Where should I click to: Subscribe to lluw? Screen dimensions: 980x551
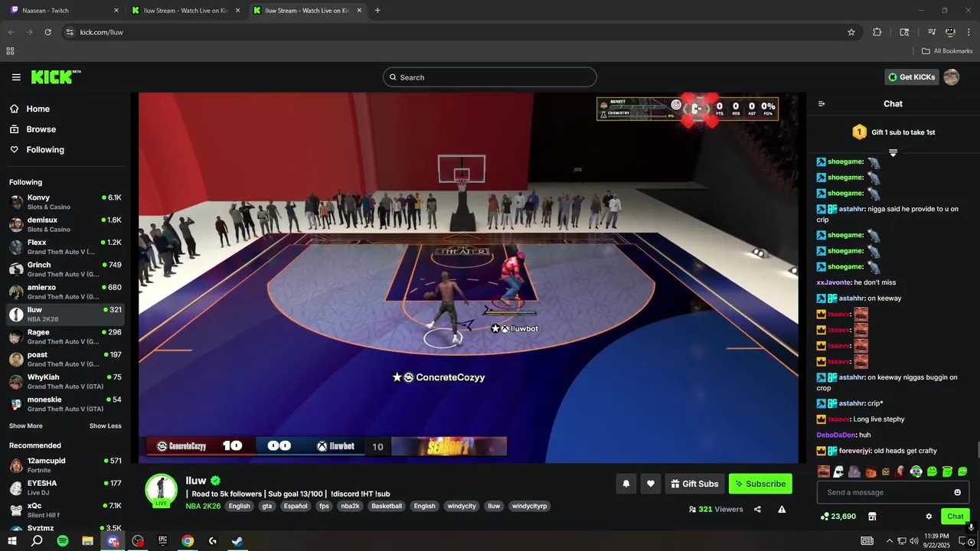(x=760, y=484)
